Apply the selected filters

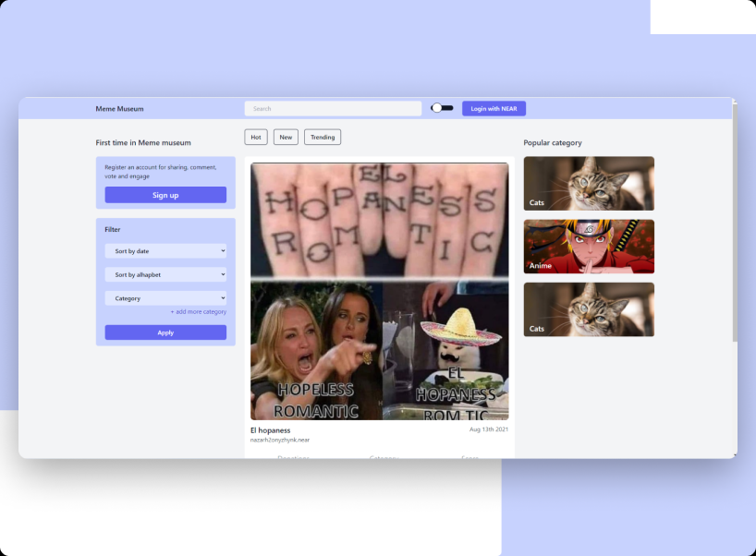[x=165, y=332]
